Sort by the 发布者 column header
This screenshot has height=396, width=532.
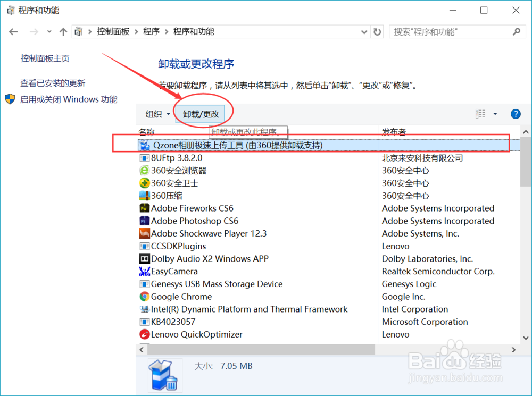(394, 131)
